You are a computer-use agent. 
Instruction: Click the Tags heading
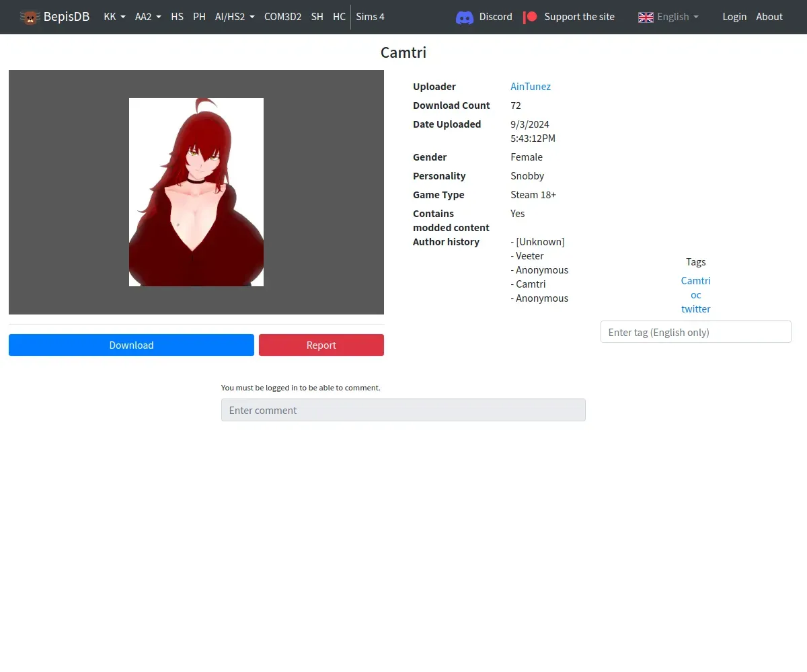coord(696,262)
